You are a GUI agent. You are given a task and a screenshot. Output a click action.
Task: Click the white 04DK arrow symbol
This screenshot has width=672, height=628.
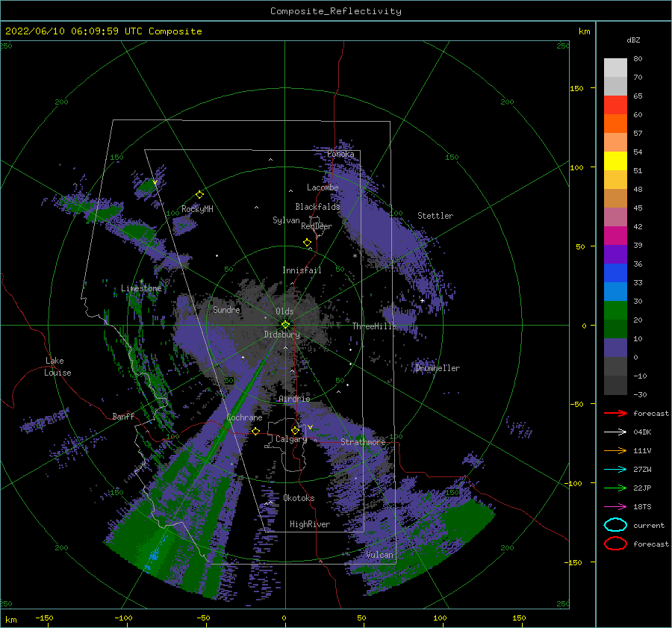coord(615,432)
